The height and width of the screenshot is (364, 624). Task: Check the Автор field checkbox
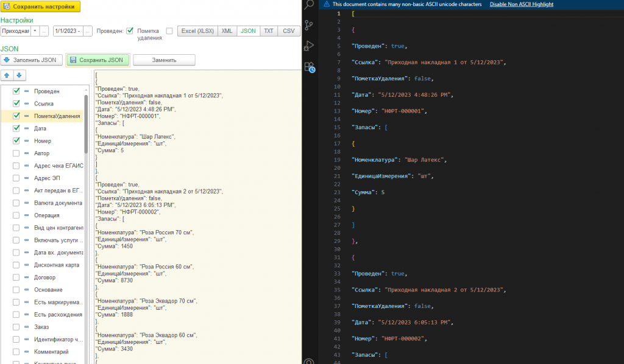pyautogui.click(x=16, y=153)
